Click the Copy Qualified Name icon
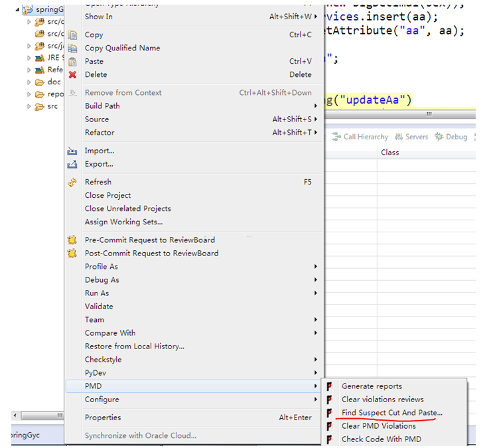The width and height of the screenshot is (487, 448). point(72,48)
